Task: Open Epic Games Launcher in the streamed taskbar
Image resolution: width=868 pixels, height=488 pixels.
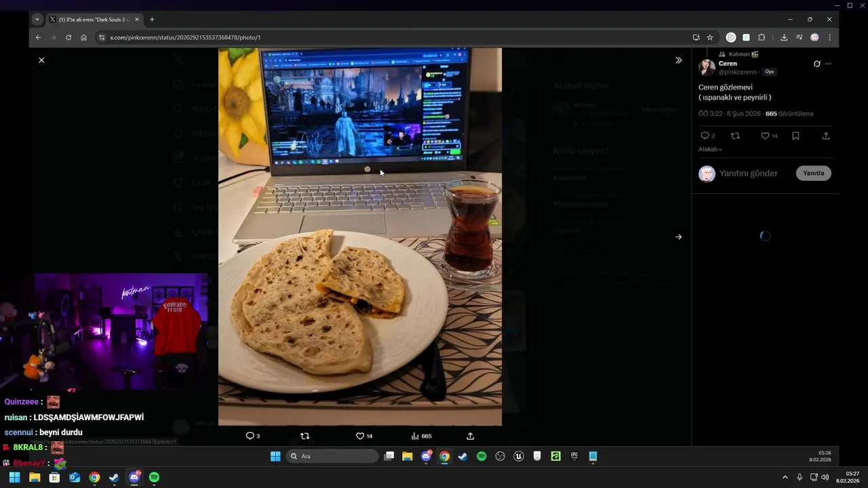Action: click(574, 456)
